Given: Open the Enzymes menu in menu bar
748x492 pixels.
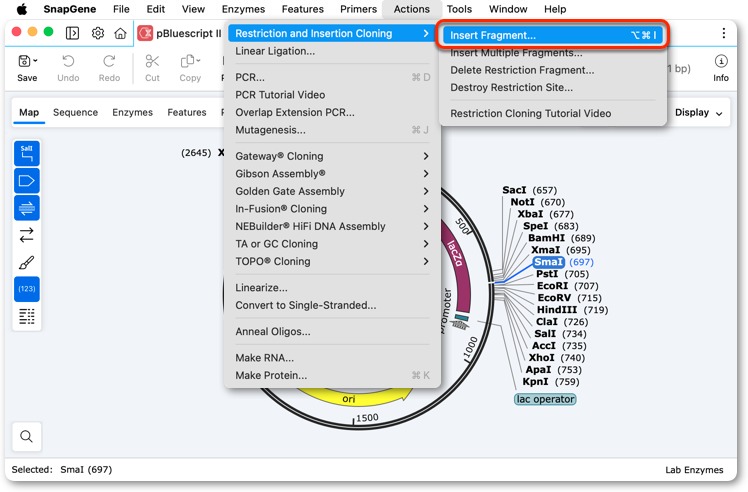Looking at the screenshot, I should (243, 9).
